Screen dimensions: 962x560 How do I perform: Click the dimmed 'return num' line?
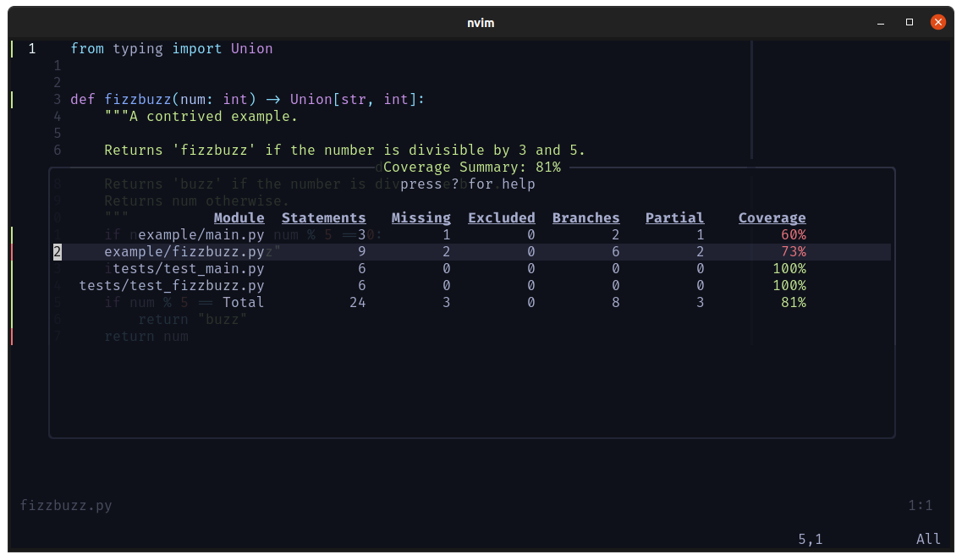click(146, 337)
